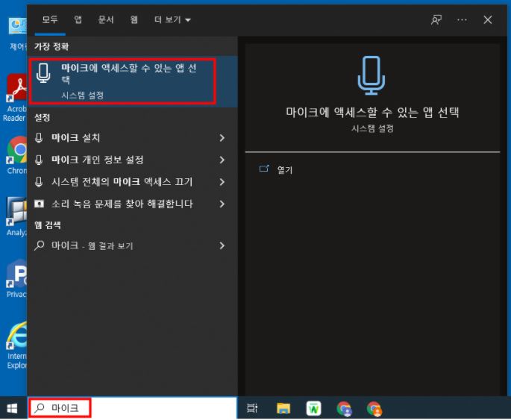511x420 pixels.
Task: Open Task View on the taskbar
Action: tap(252, 408)
